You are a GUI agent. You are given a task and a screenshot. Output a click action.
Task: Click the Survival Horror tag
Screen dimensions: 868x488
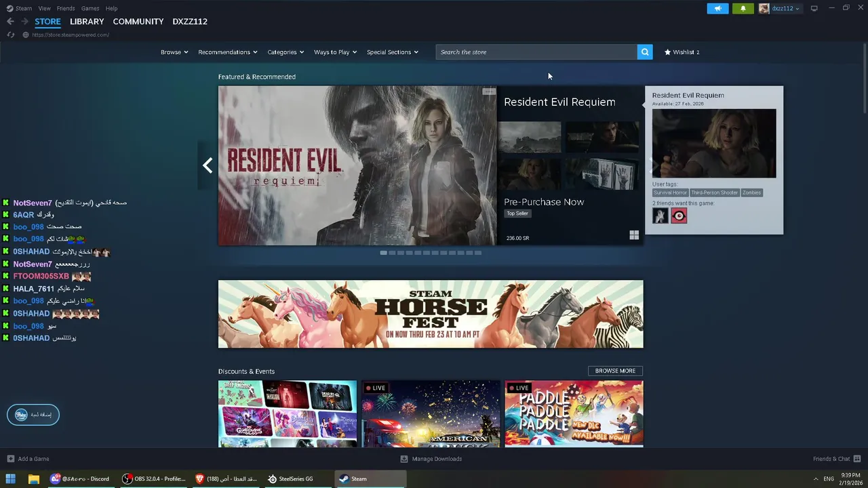[670, 192]
